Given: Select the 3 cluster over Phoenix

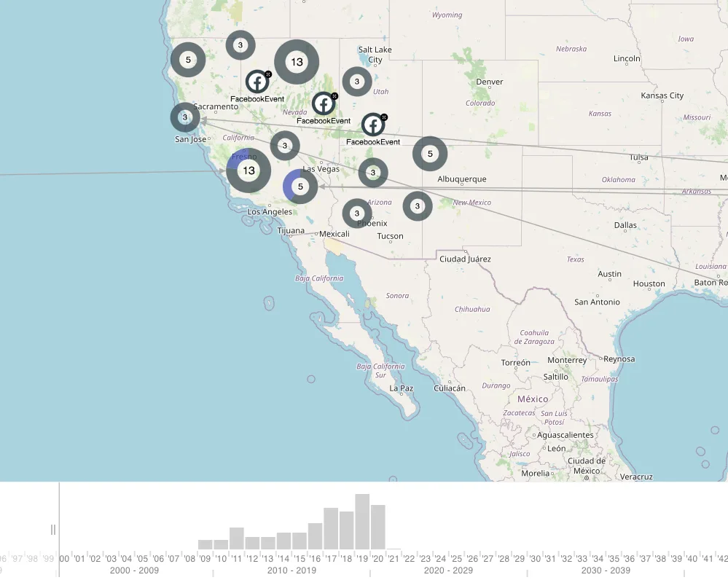Looking at the screenshot, I should 357,213.
